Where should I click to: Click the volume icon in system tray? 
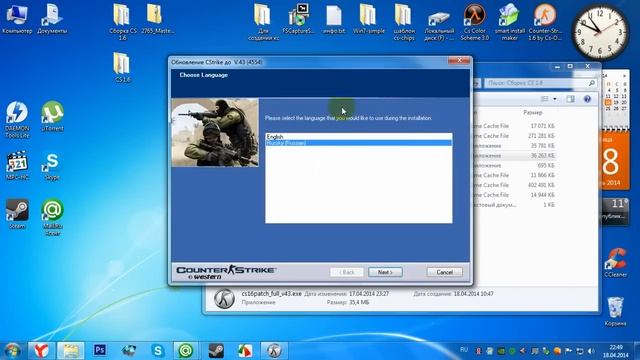tap(591, 351)
